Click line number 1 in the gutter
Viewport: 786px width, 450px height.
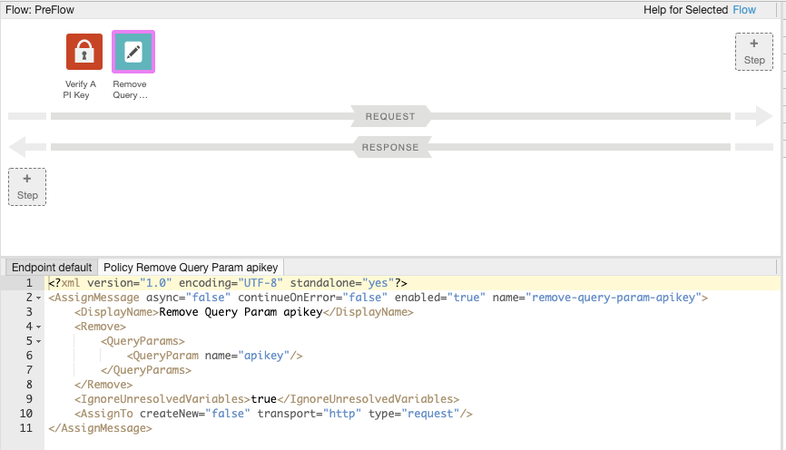[x=29, y=283]
